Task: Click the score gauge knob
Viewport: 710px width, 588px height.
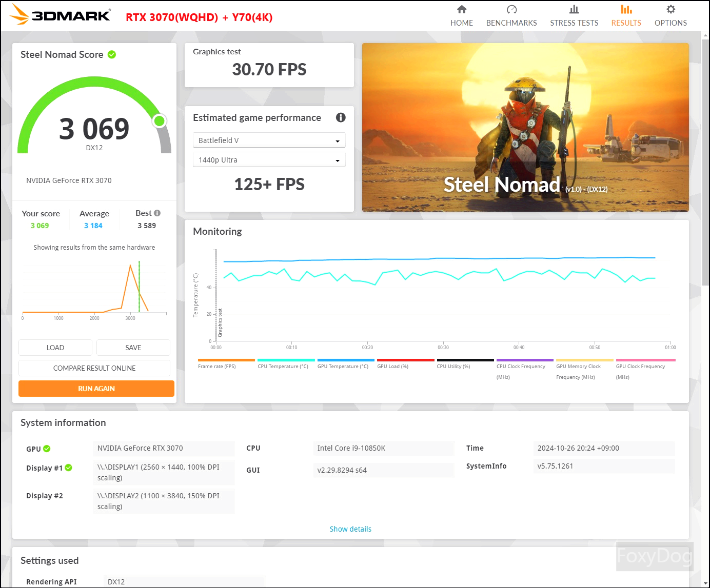Action: pos(160,121)
